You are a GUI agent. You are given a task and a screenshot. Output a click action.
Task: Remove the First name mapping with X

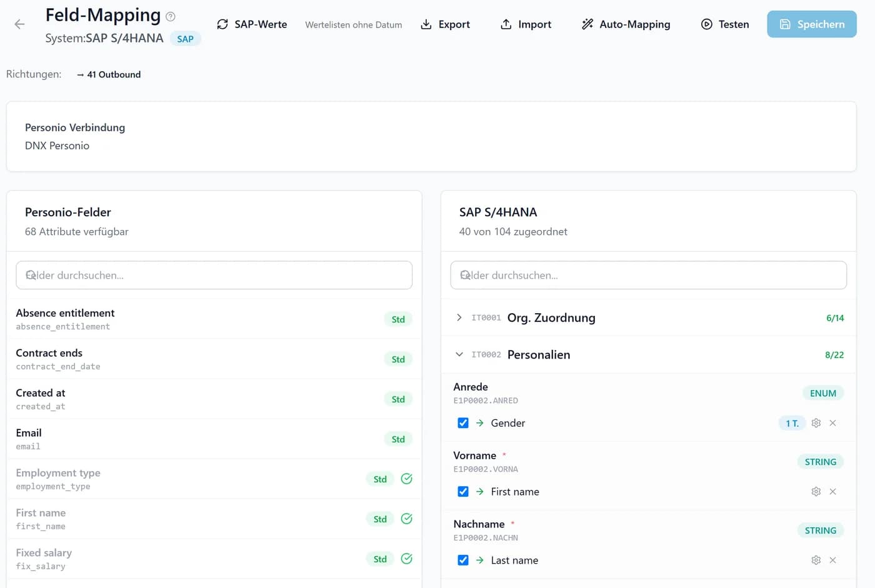[832, 492]
